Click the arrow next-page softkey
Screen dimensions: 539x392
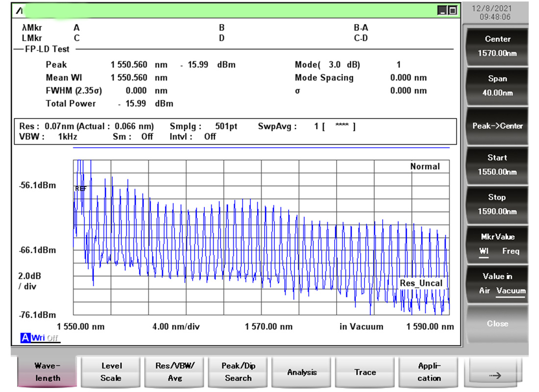(495, 375)
